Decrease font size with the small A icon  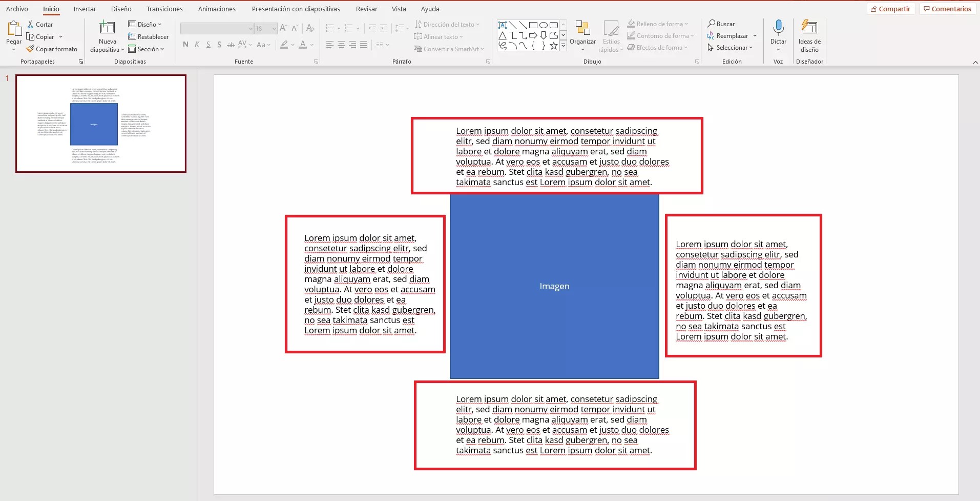point(295,28)
